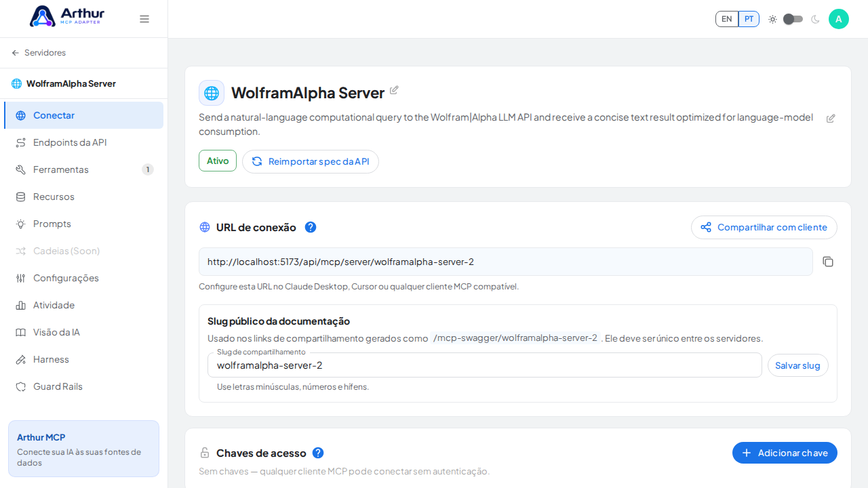Click the Configure esta URL hint text
Screen dimensions: 868x488
(359, 287)
